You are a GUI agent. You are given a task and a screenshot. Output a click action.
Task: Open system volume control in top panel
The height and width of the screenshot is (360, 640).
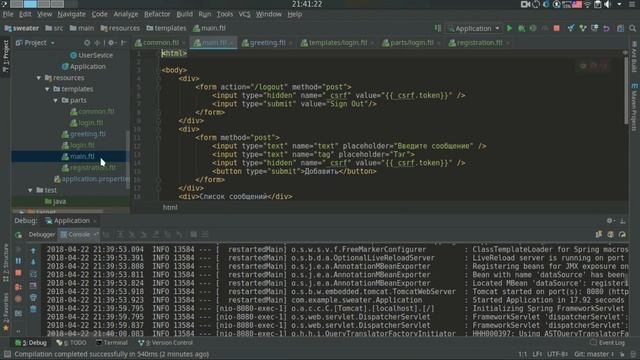coord(608,4)
